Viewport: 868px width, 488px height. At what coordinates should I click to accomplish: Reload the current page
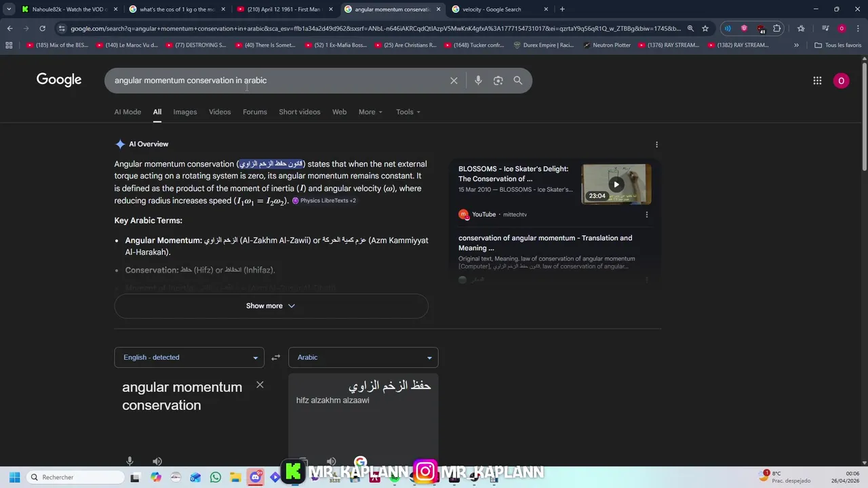(42, 28)
